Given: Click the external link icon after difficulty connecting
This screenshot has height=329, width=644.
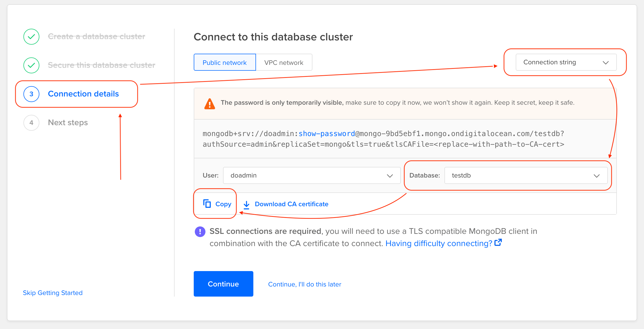Looking at the screenshot, I should [498, 242].
